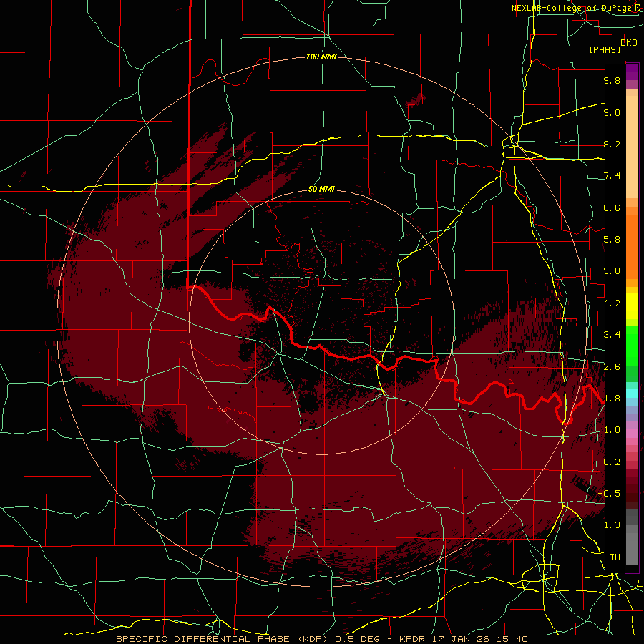
Task: Click the 8.2 legend value
Action: [x=612, y=144]
